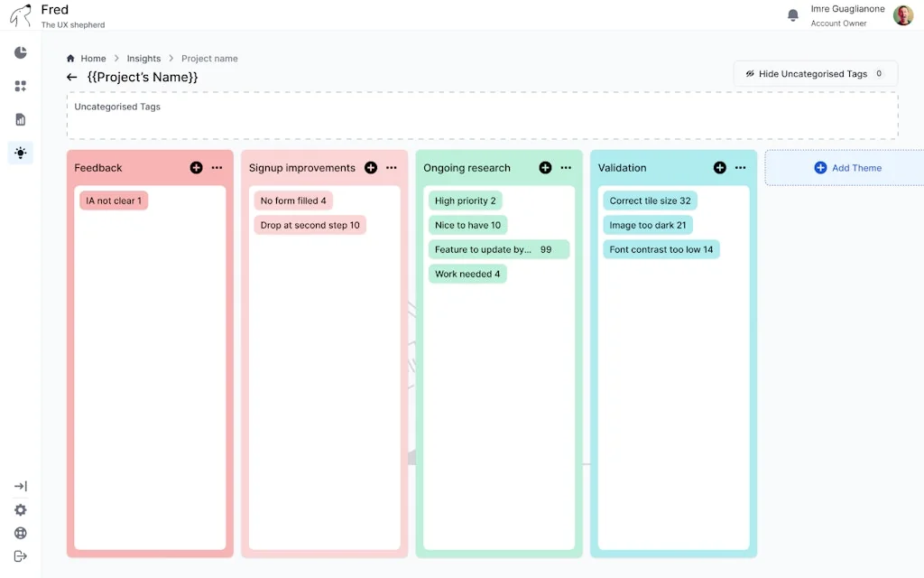Open the notification bell icon
924x578 pixels.
point(792,14)
